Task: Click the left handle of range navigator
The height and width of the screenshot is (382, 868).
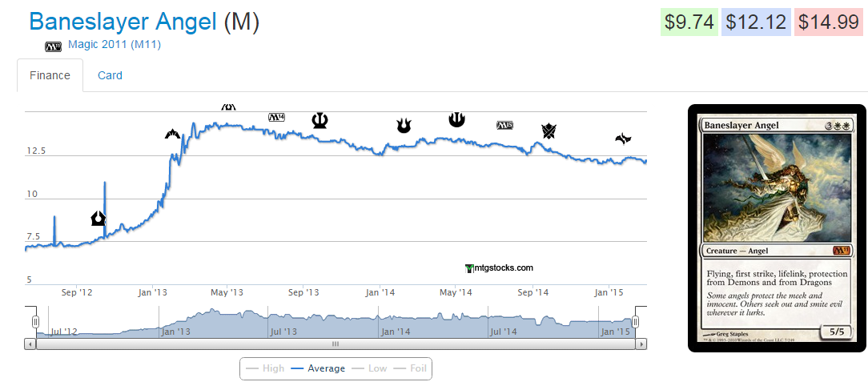Action: (x=35, y=321)
